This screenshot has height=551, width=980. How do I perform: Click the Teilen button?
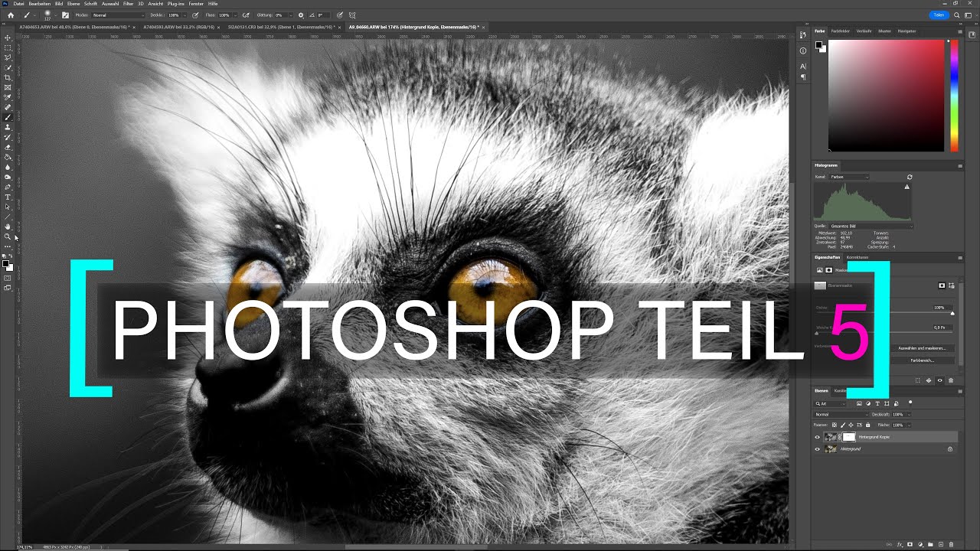click(x=939, y=15)
